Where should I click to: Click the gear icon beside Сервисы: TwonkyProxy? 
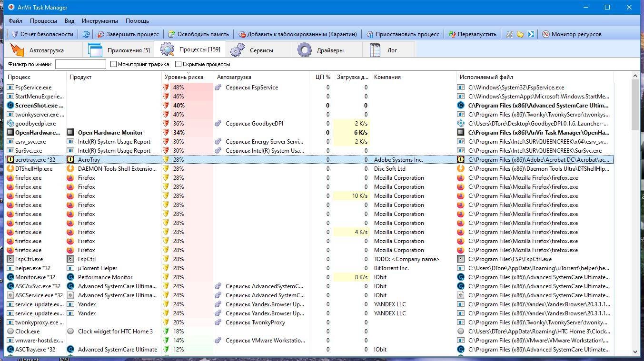pos(218,322)
